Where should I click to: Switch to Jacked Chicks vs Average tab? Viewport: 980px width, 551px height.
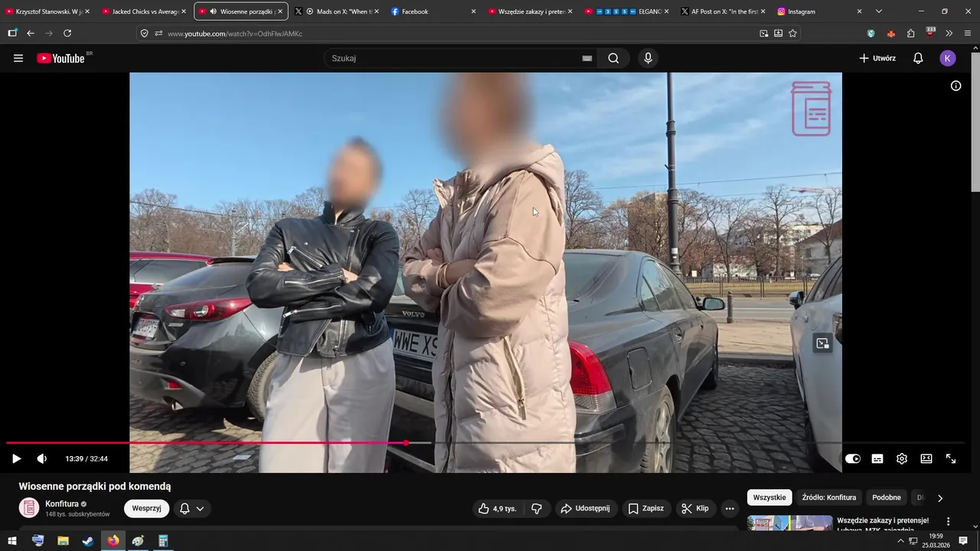144,11
